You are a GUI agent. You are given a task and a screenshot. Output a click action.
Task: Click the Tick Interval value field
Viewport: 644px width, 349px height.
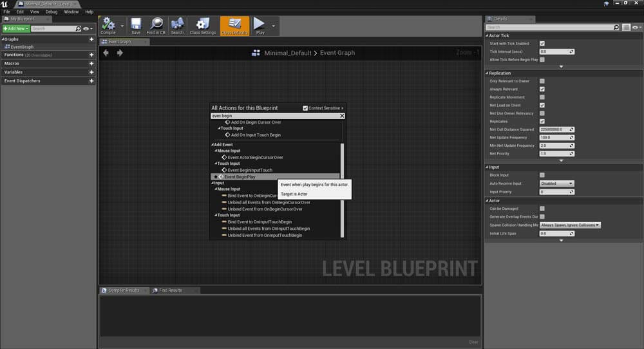click(x=556, y=52)
